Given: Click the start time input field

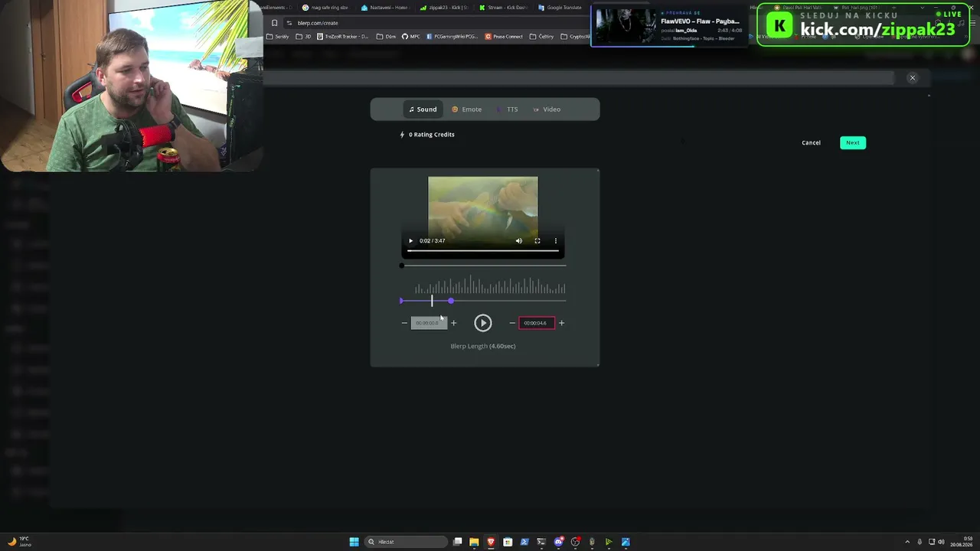Looking at the screenshot, I should pos(429,323).
